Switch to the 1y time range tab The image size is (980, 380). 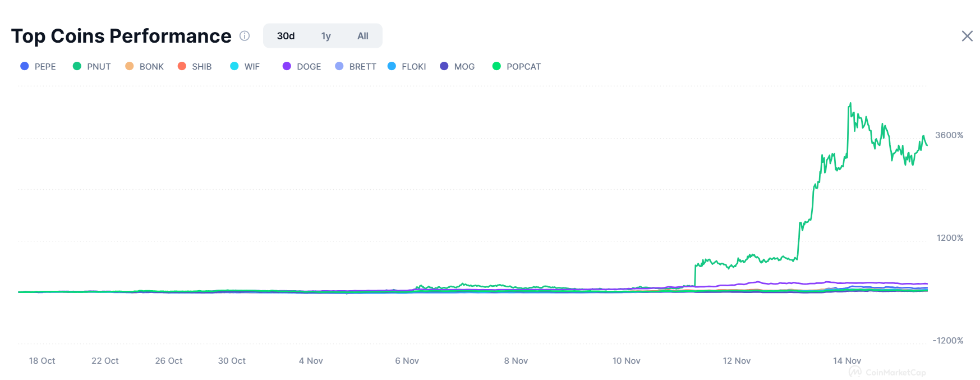pos(326,36)
